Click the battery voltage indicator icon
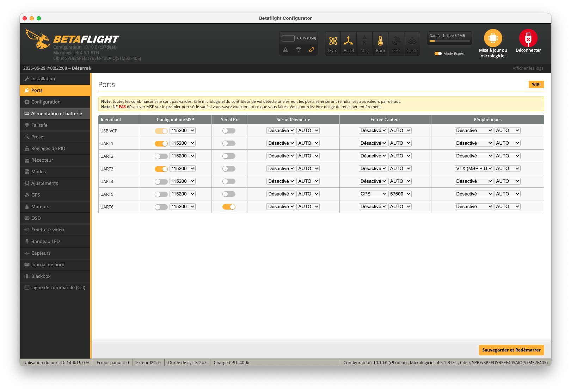 [288, 38]
